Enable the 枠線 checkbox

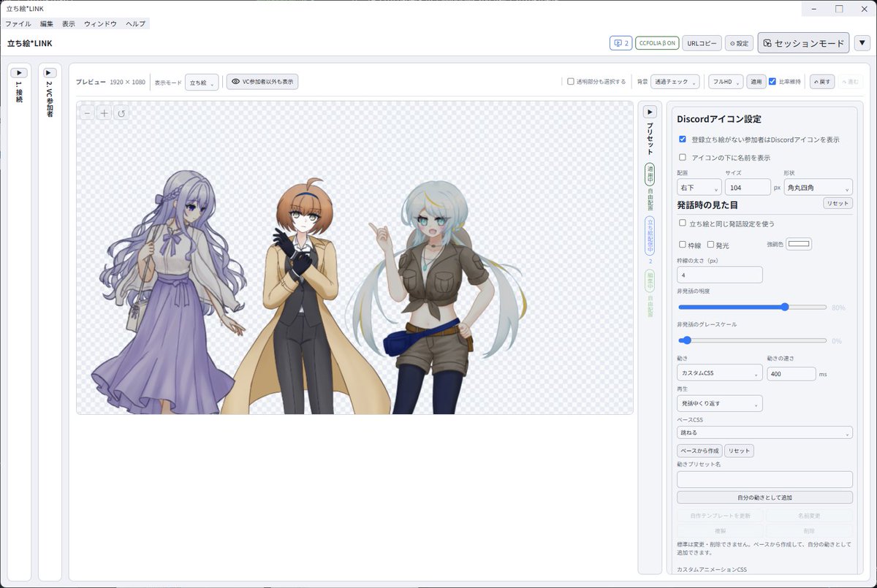click(x=683, y=245)
